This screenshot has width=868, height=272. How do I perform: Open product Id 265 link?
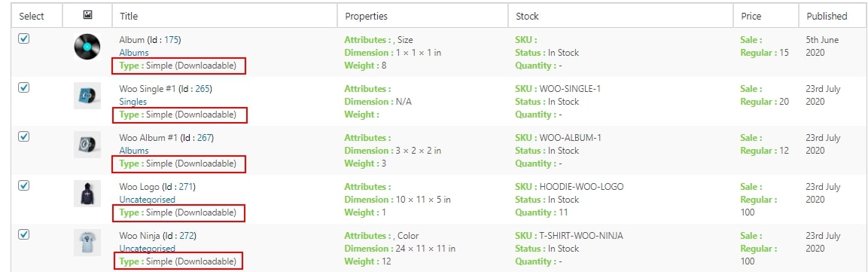(203, 89)
